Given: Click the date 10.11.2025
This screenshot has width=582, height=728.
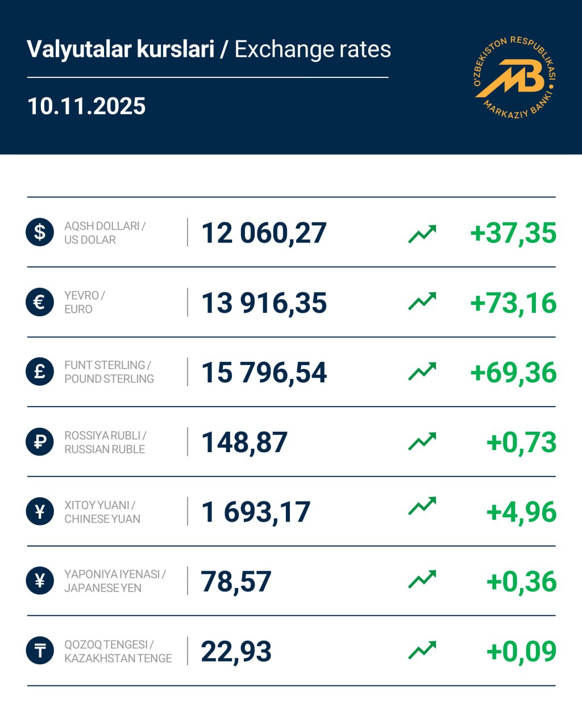Looking at the screenshot, I should 86,106.
